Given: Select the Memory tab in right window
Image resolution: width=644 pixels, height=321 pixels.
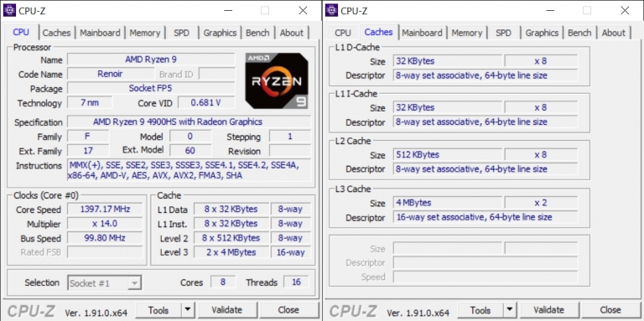Looking at the screenshot, I should [466, 33].
